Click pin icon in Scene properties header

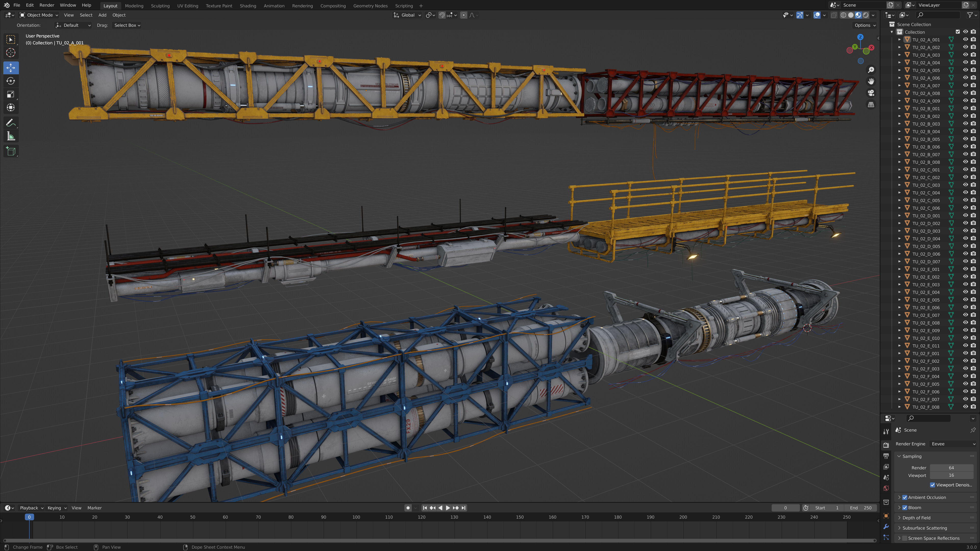[x=973, y=430]
